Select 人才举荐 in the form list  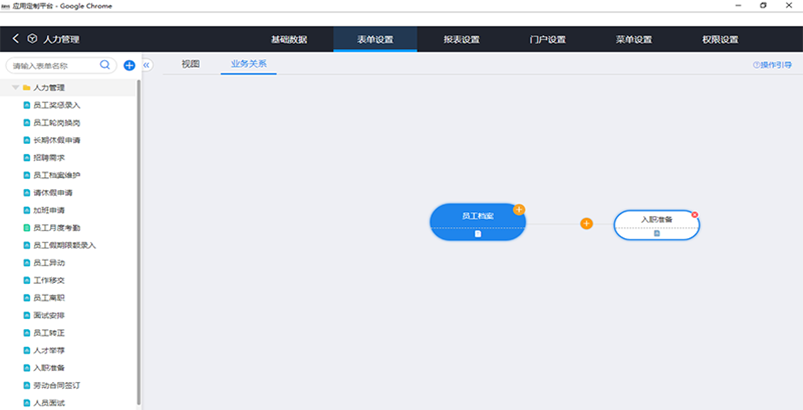point(49,351)
